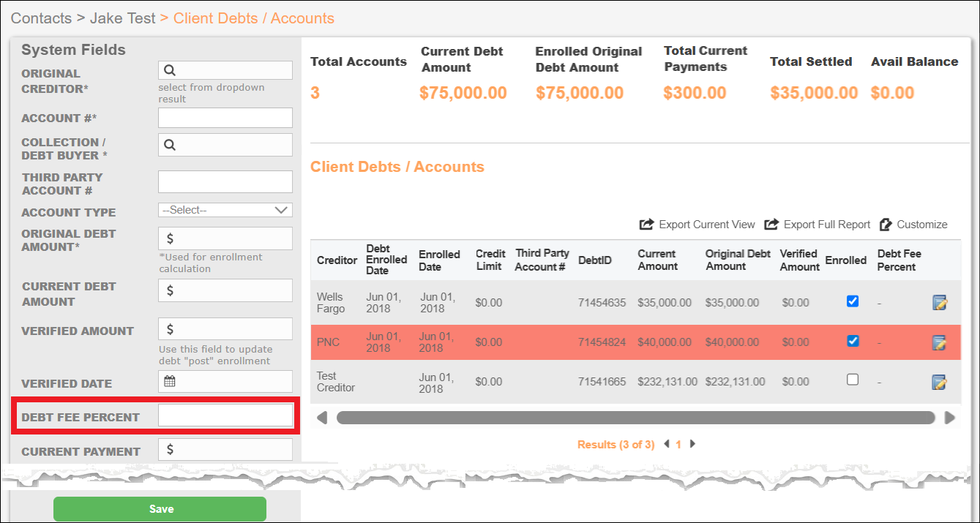Uncheck Enrolled for PNC
Viewport: 980px width, 523px height.
tap(853, 341)
